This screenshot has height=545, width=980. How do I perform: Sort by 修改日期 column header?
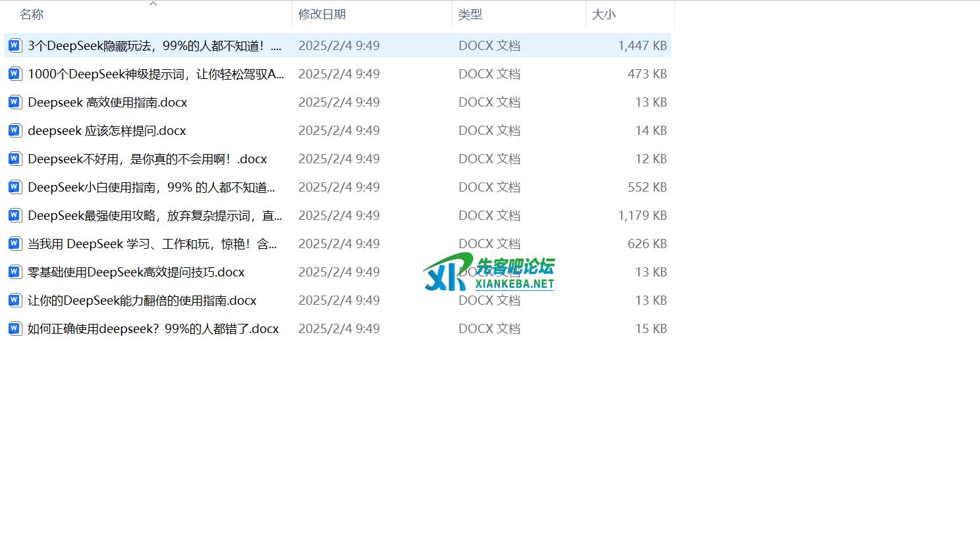point(321,14)
